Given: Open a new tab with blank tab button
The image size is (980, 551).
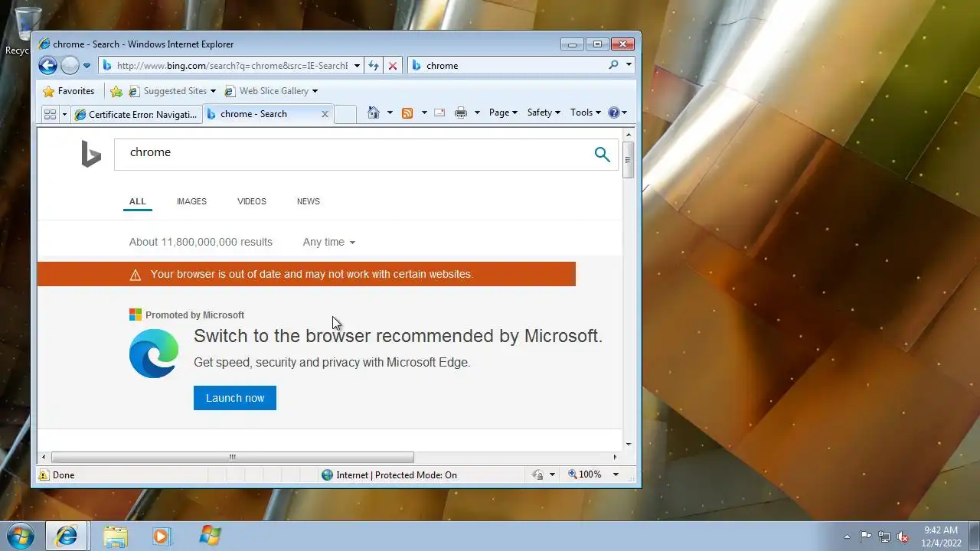Looking at the screenshot, I should pyautogui.click(x=345, y=114).
